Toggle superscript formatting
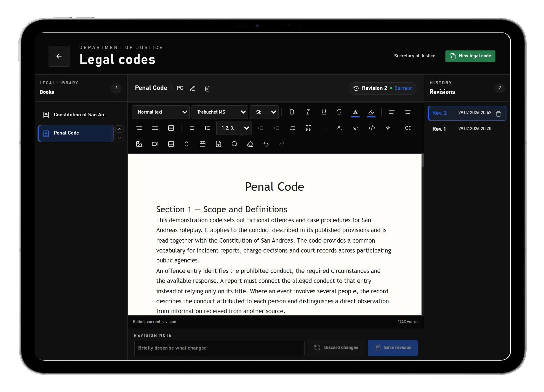This screenshot has height=392, width=544. (356, 128)
